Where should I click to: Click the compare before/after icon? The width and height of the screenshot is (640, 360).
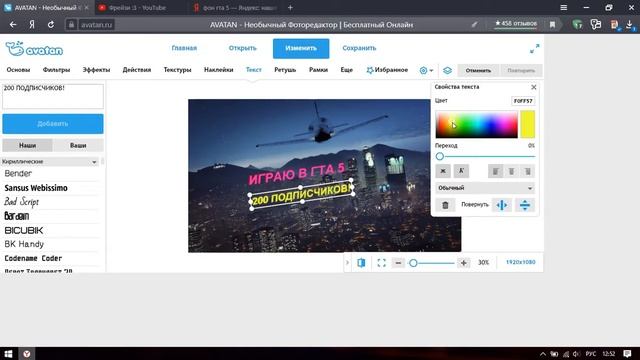coord(361,262)
